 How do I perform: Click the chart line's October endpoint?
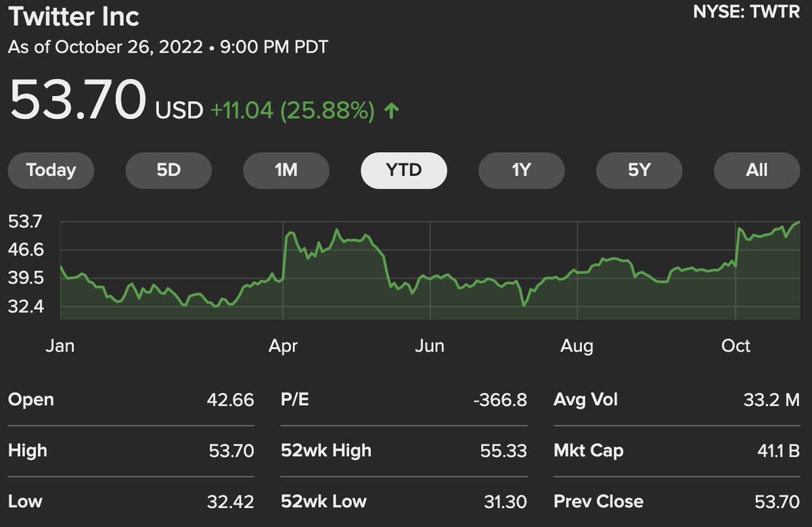(x=799, y=222)
